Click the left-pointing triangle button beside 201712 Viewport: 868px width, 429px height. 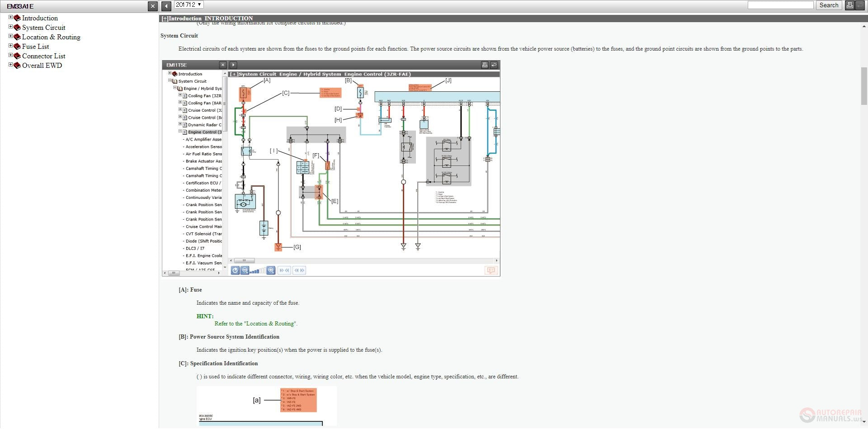click(166, 6)
